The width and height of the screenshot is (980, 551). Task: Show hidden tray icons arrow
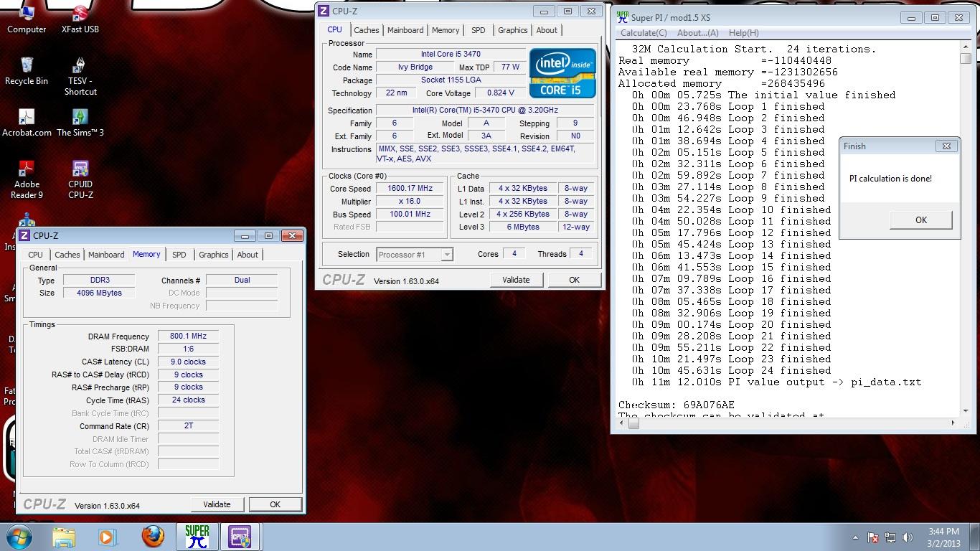click(x=855, y=537)
